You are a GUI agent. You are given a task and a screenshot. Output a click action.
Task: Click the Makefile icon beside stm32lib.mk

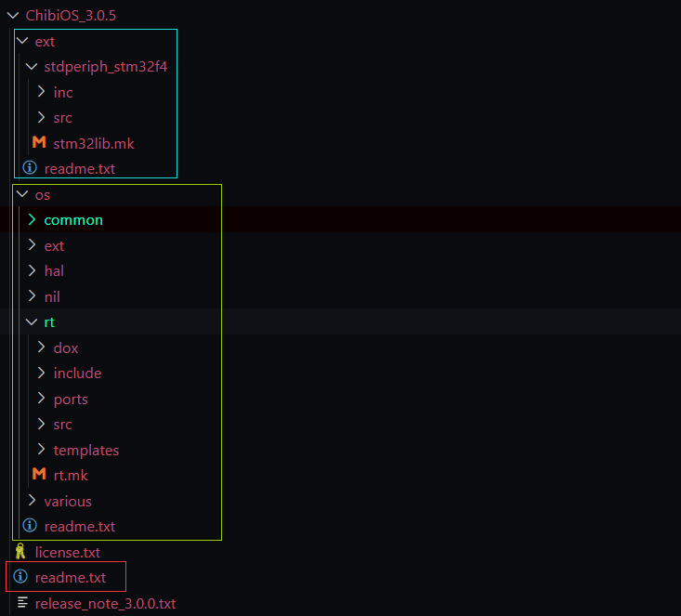click(x=39, y=143)
